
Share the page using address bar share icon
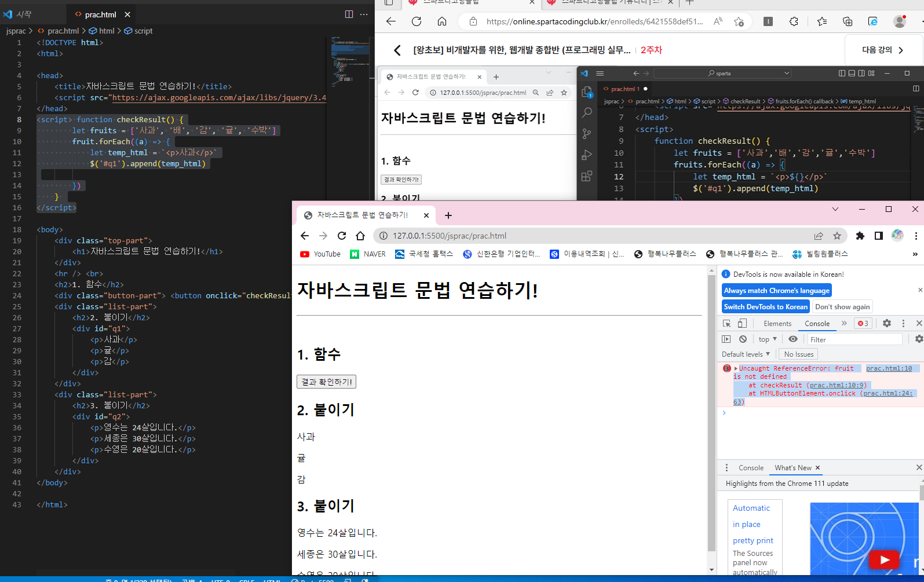point(819,236)
